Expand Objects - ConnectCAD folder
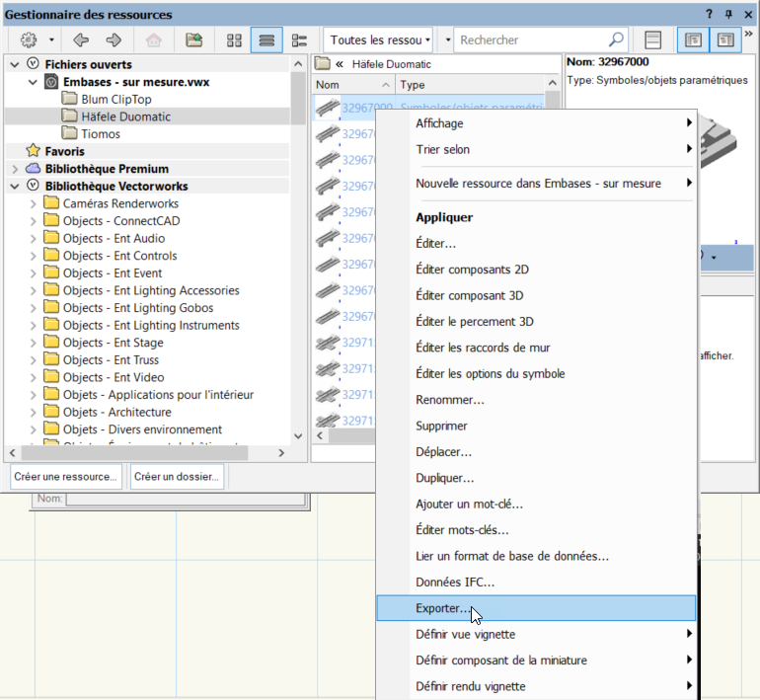The height and width of the screenshot is (700, 760). tap(33, 221)
